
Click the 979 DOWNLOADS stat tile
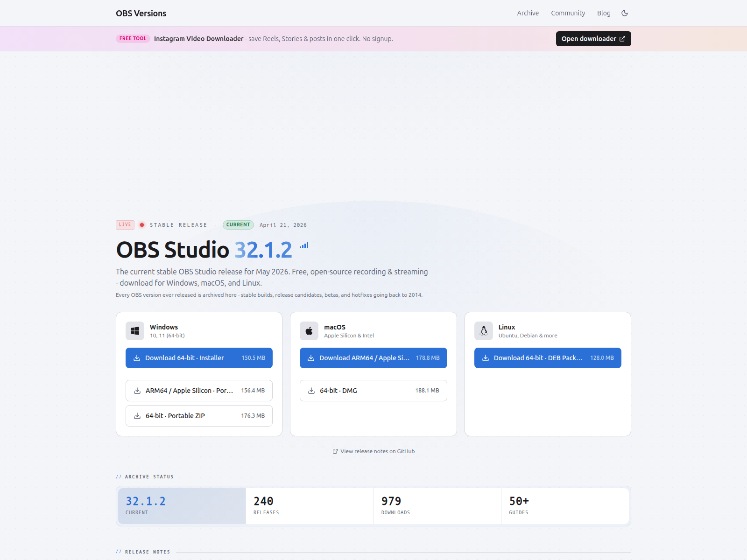tap(437, 506)
